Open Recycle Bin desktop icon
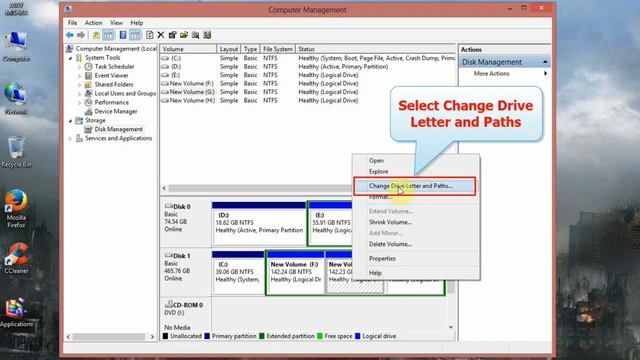This screenshot has width=640, height=360. (16, 151)
